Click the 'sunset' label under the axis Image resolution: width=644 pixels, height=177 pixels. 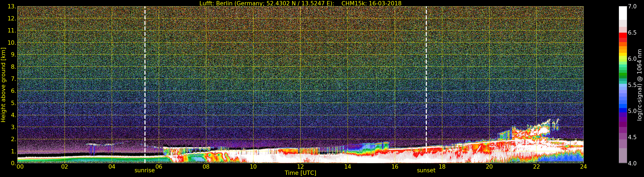(426, 171)
